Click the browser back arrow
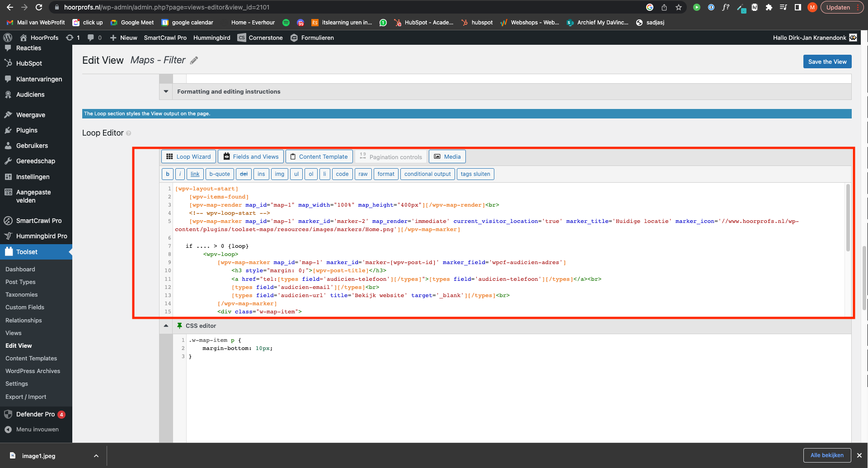 click(x=10, y=7)
